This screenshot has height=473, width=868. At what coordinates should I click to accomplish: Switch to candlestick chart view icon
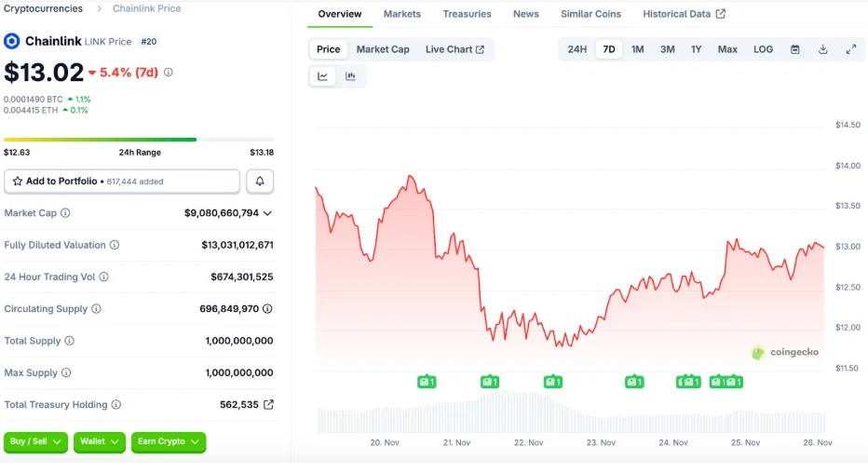pyautogui.click(x=350, y=76)
